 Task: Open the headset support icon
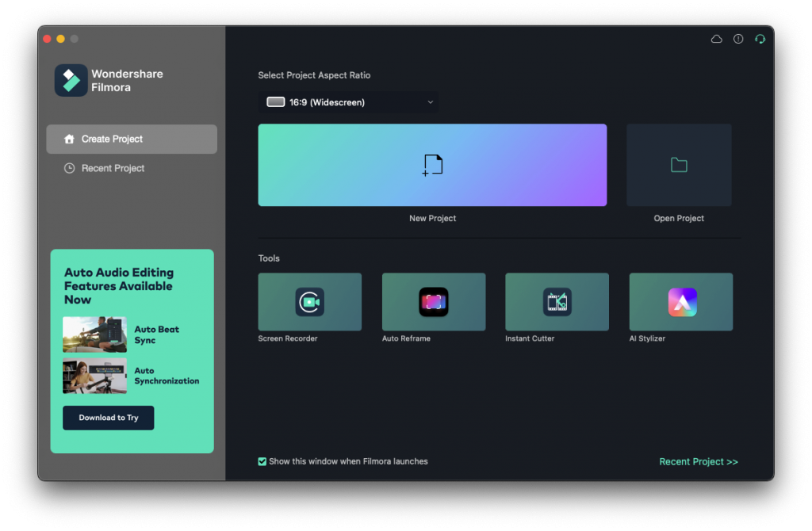tap(760, 39)
